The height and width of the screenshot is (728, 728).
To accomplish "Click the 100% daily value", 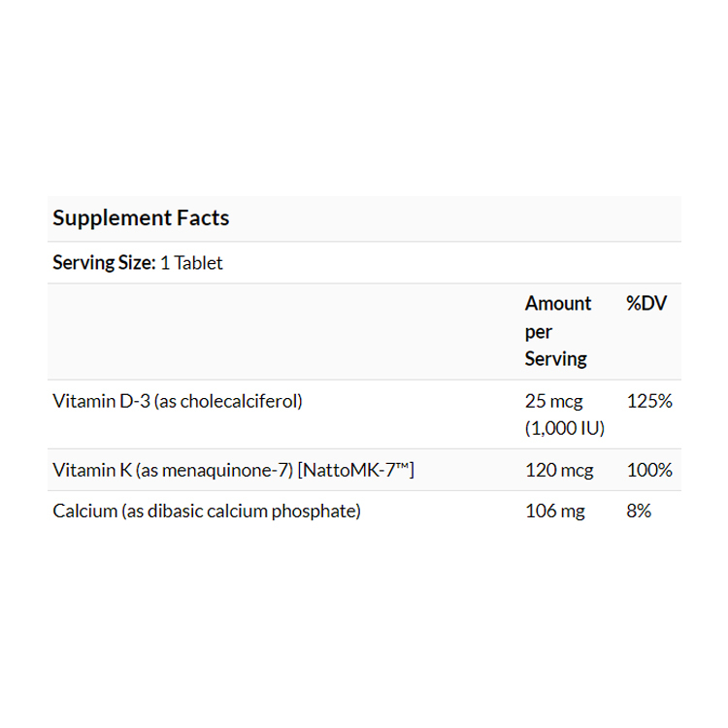I will tap(649, 471).
